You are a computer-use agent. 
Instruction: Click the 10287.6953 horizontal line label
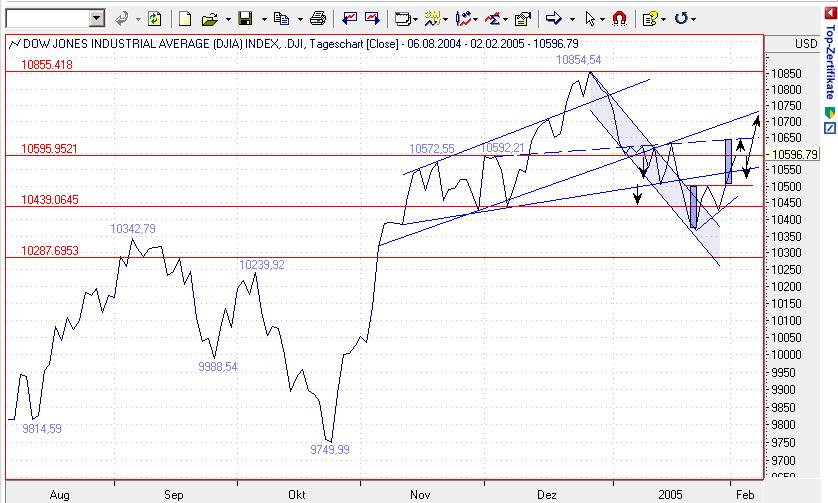50,251
